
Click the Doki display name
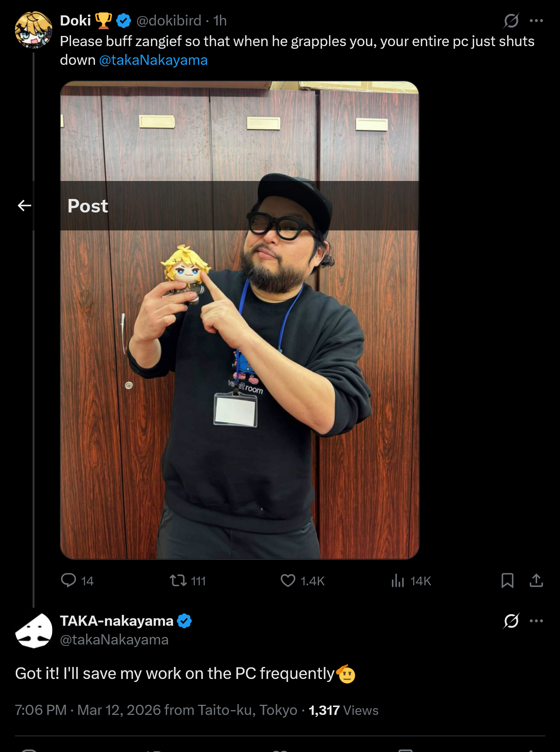(x=75, y=21)
